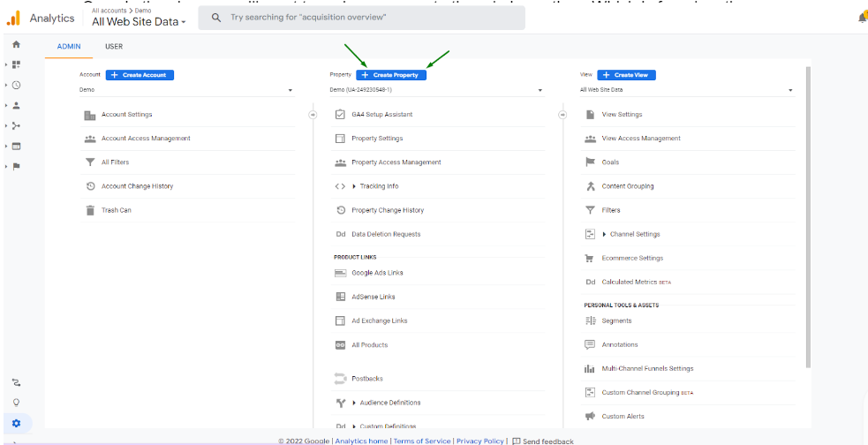Image resolution: width=868 pixels, height=445 pixels.
Task: Open the Acquisition arrows icon in sidebar
Action: point(16,125)
